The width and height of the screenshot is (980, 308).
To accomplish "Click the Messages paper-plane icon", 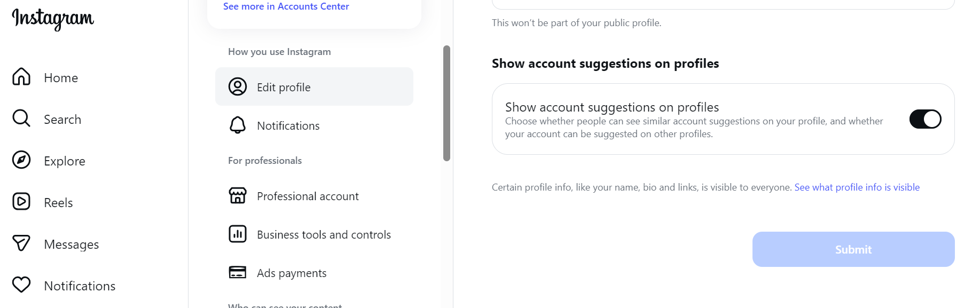I will [x=21, y=243].
